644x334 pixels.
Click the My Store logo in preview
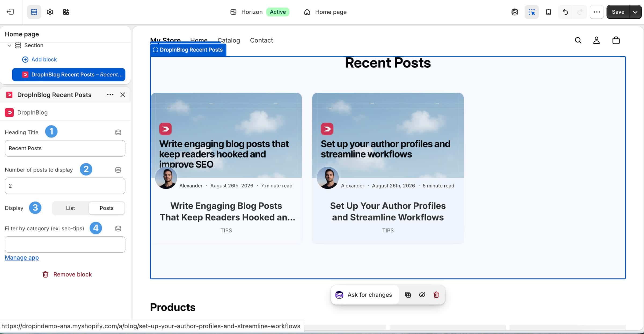tap(165, 40)
